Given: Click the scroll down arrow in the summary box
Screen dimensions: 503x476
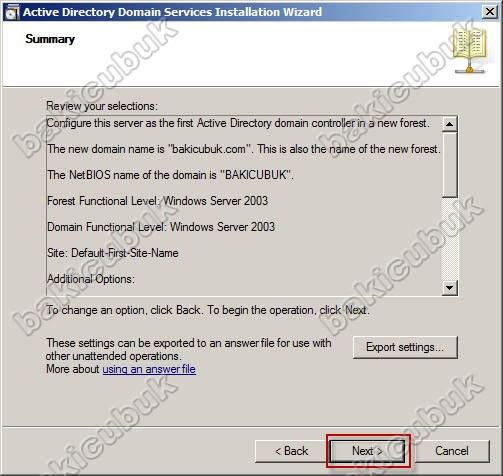Looking at the screenshot, I should click(449, 287).
